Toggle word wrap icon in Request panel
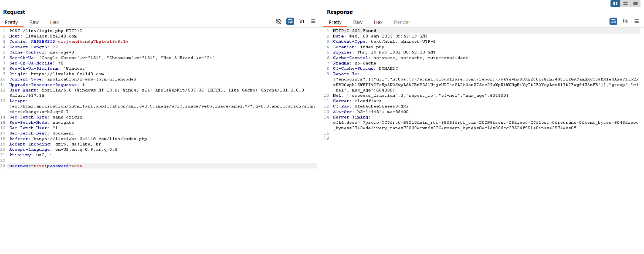The image size is (644, 254). 290,21
